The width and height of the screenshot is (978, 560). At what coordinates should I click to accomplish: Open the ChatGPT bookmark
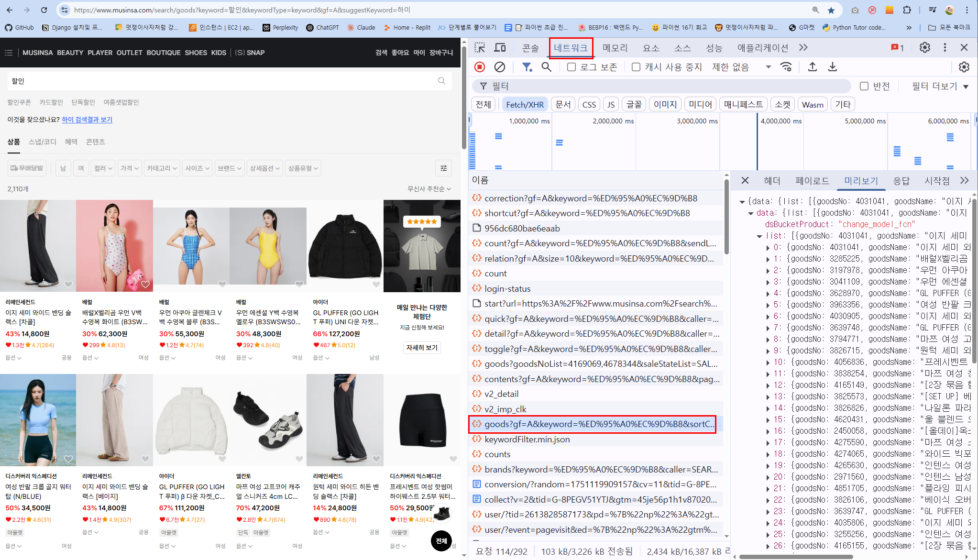[x=323, y=27]
